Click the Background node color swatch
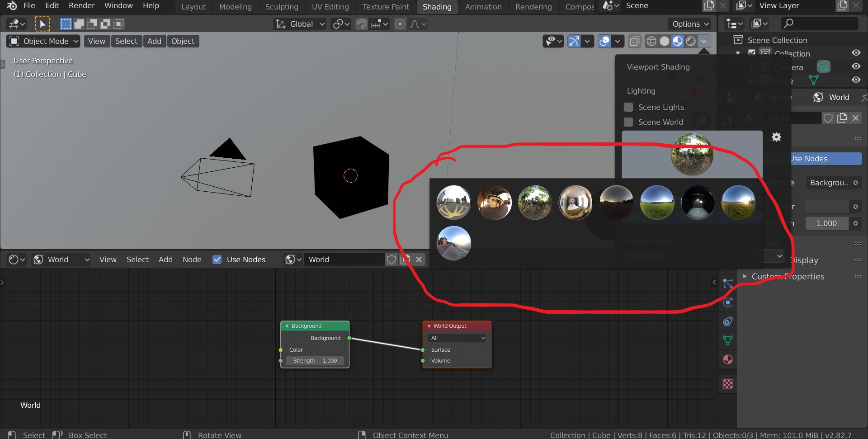Viewport: 868px width, 439px height. [330, 349]
